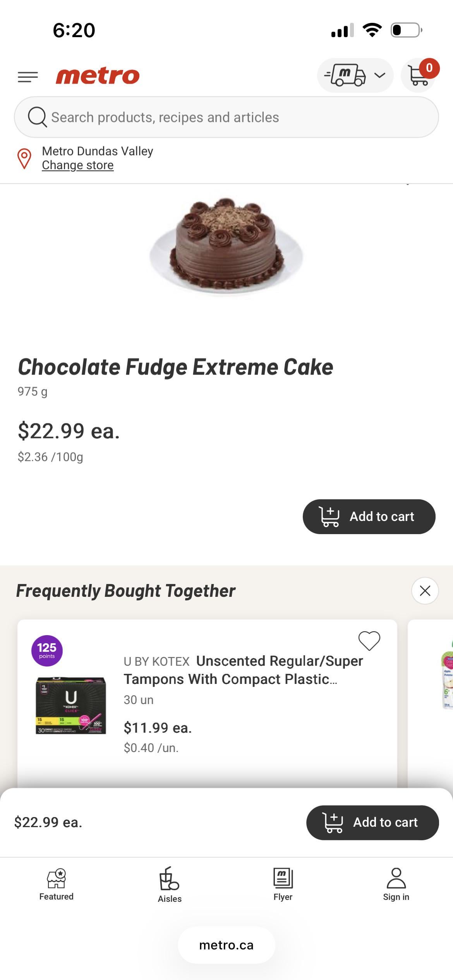Open the Kotex tampons product thumbnail

[x=71, y=705]
